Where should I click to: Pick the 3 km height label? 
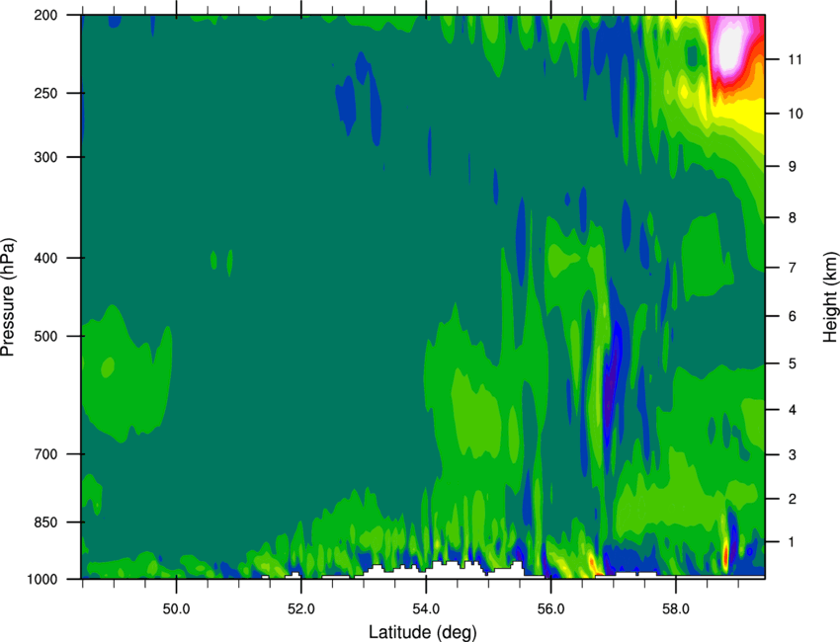[x=793, y=455]
